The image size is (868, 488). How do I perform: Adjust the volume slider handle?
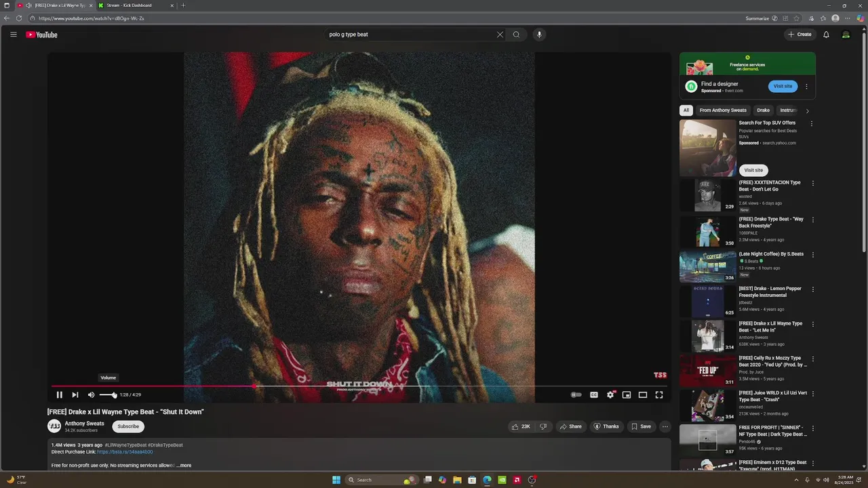click(115, 394)
